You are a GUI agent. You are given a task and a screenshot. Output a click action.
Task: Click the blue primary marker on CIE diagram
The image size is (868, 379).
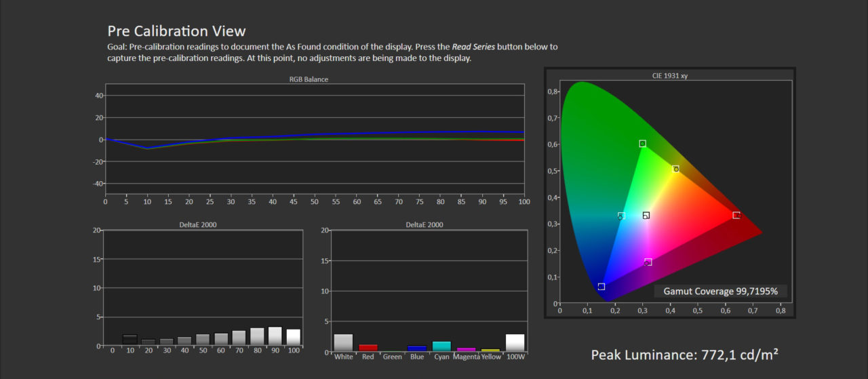[601, 287]
